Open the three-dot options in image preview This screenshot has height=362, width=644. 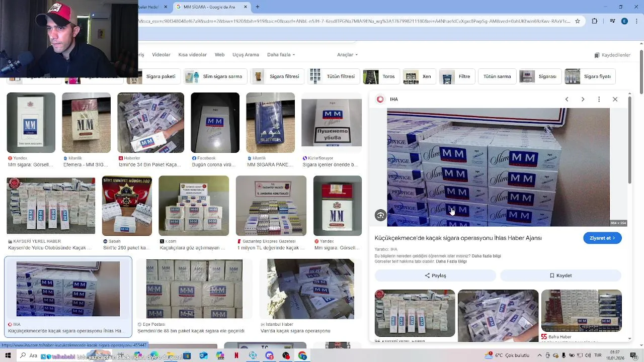click(x=599, y=99)
